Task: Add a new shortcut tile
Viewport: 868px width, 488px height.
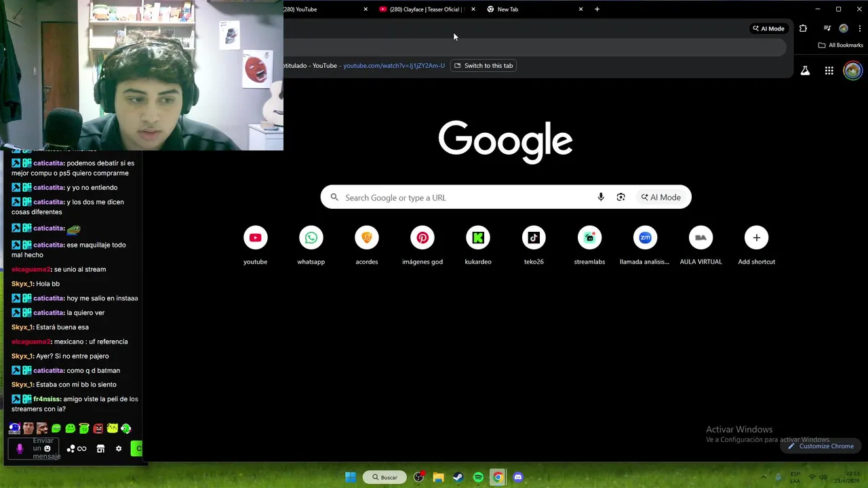Action: point(757,245)
